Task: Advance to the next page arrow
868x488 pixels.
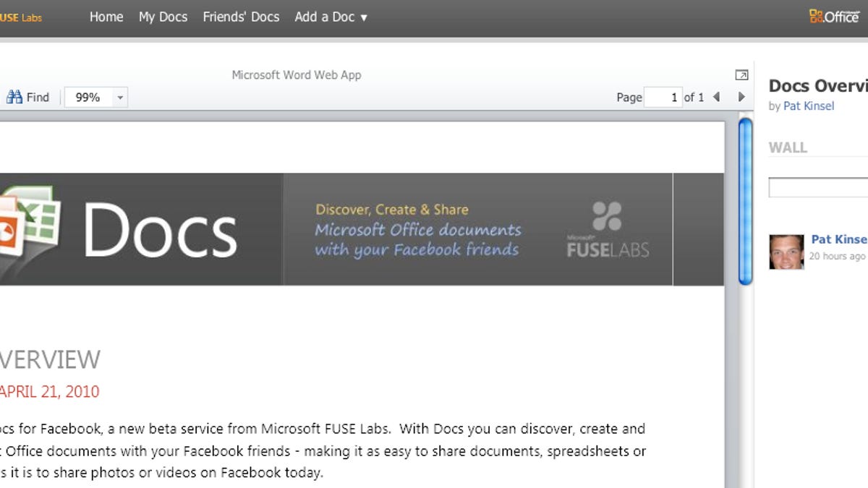Action: (741, 97)
